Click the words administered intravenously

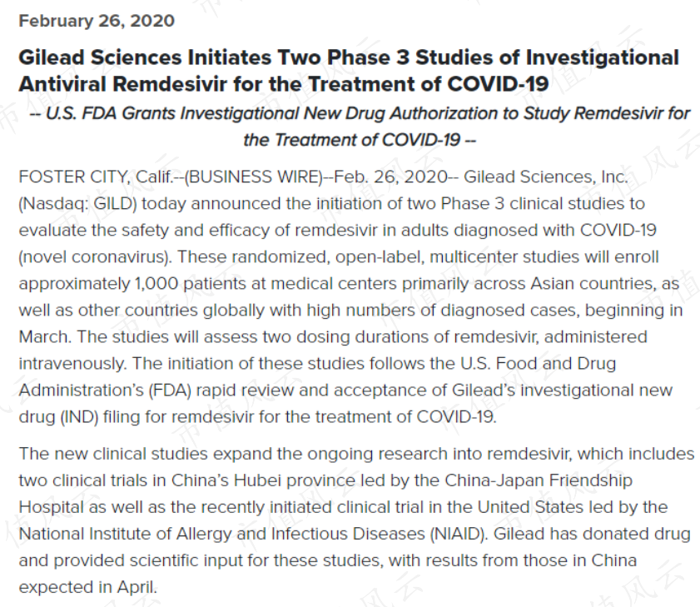coord(333,351)
